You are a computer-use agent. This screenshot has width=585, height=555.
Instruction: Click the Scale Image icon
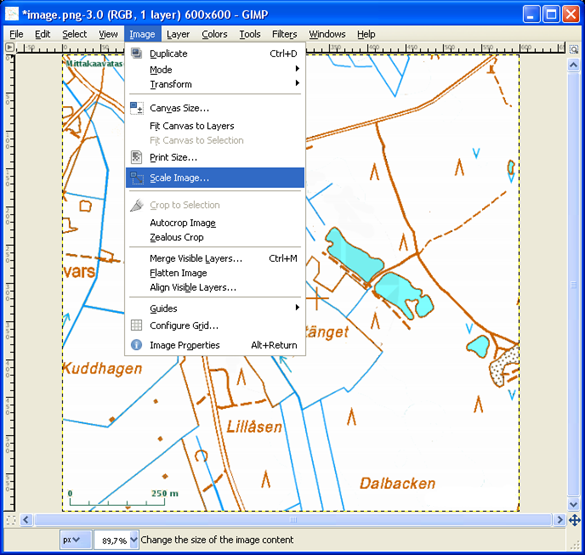click(137, 178)
